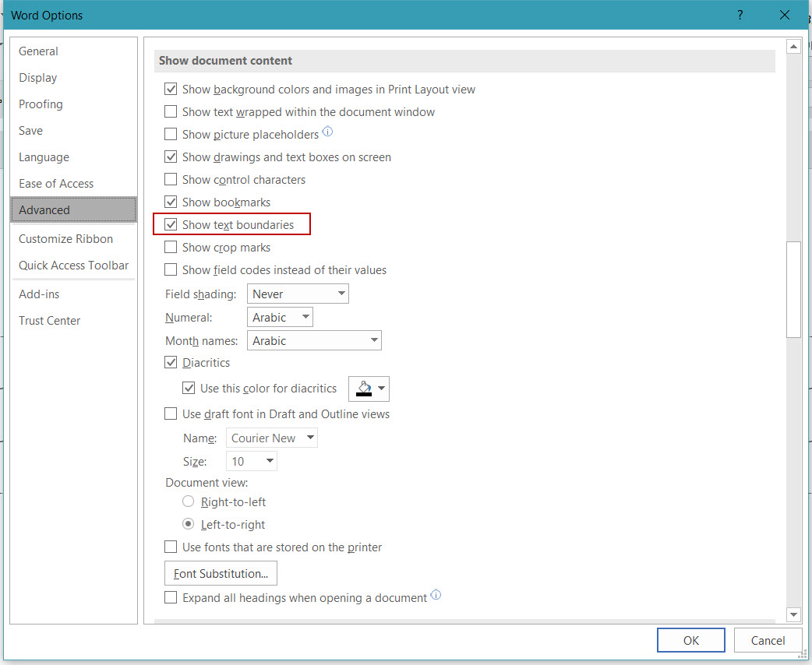Image resolution: width=812 pixels, height=665 pixels.
Task: Select the Advanced category
Action: click(x=73, y=209)
